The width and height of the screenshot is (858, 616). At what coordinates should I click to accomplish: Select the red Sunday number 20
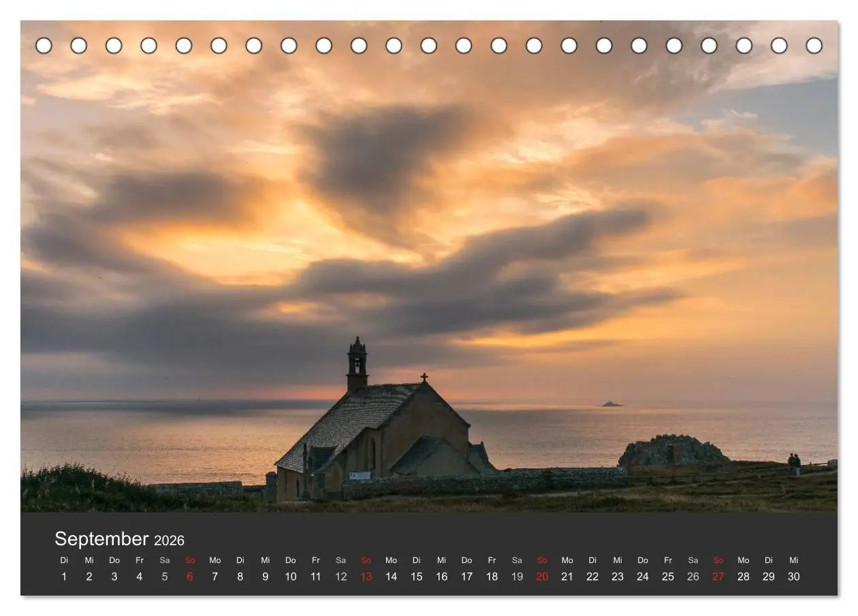click(x=543, y=577)
